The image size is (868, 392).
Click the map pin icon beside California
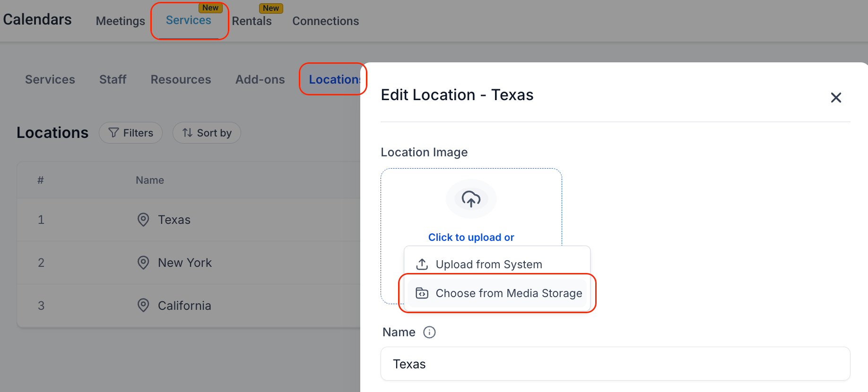coord(143,306)
